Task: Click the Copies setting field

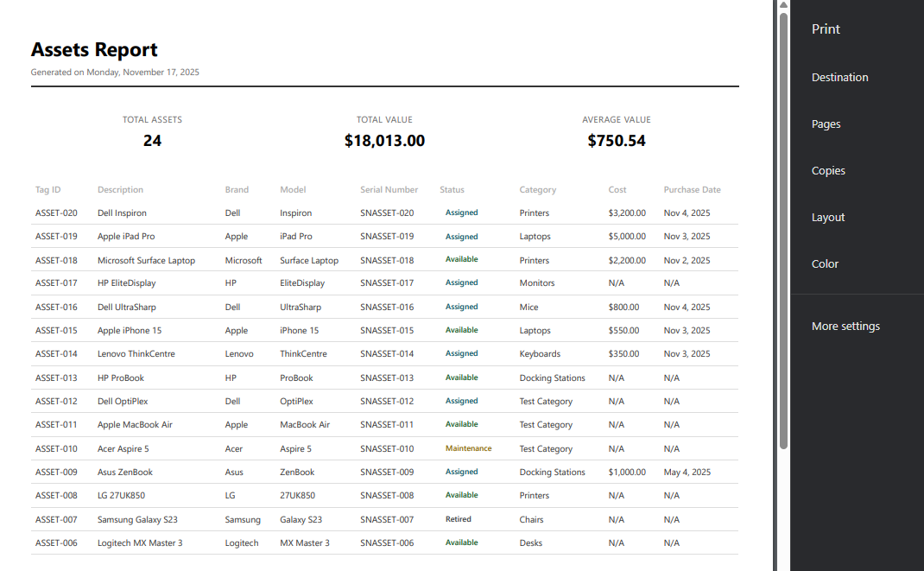Action: coord(828,170)
